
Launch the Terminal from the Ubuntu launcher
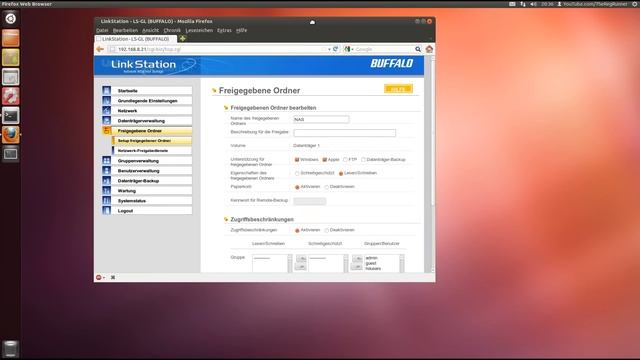[10, 116]
